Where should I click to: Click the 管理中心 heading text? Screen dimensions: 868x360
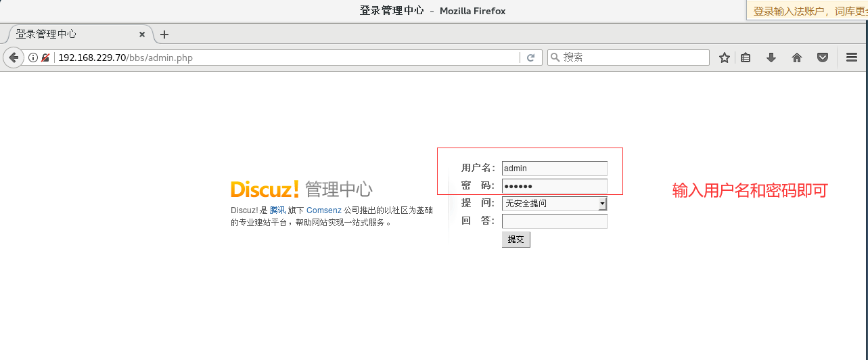339,189
